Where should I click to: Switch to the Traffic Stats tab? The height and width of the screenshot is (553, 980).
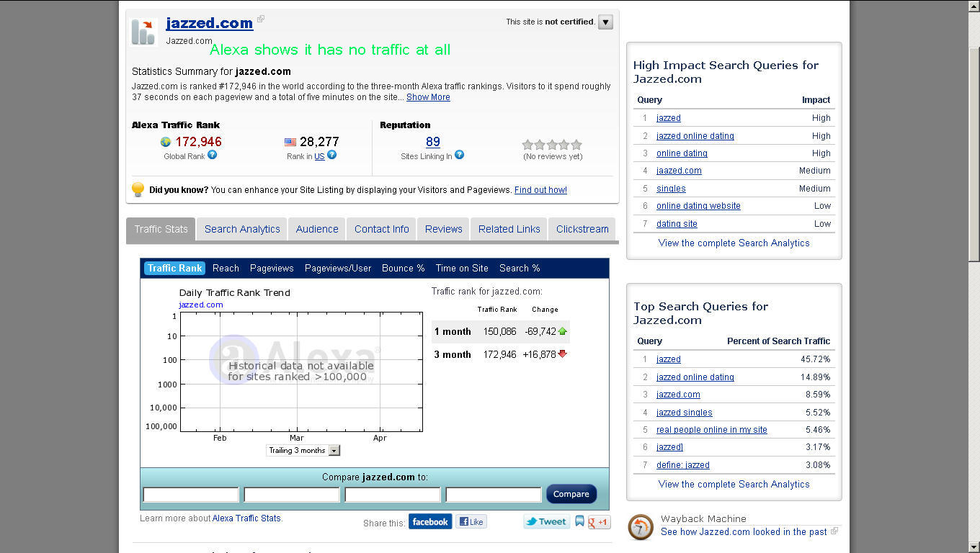161,229
